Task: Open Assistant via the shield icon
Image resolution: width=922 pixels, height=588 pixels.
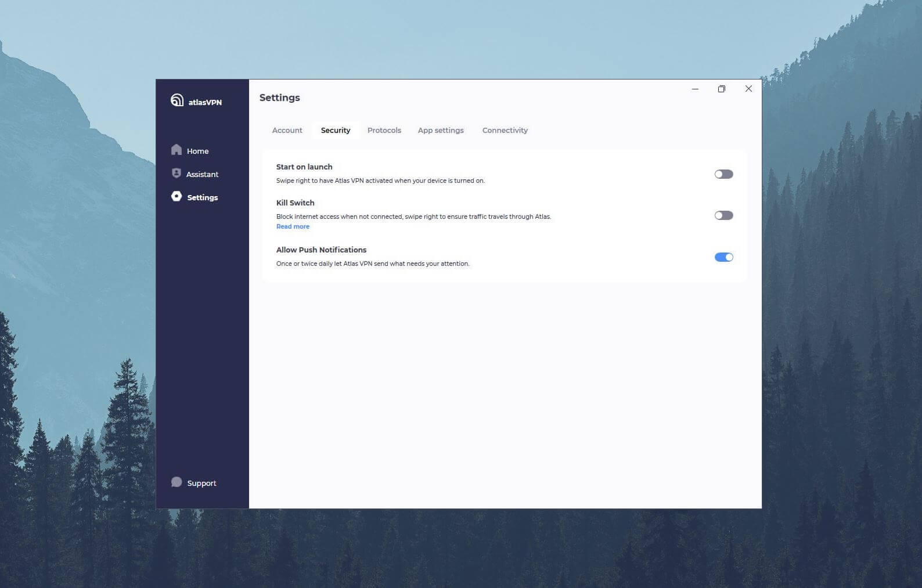Action: tap(177, 173)
